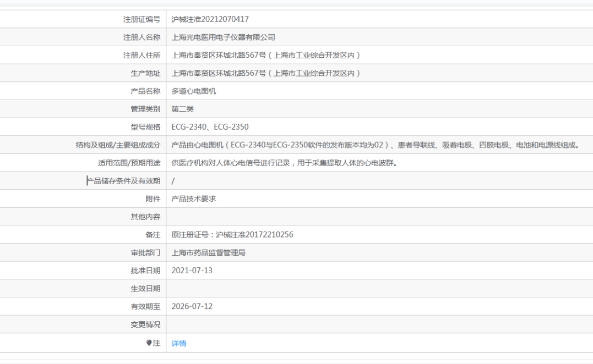This screenshot has height=364, width=593.
Task: Click the 适用范围/预期用途 label
Action: click(129, 163)
